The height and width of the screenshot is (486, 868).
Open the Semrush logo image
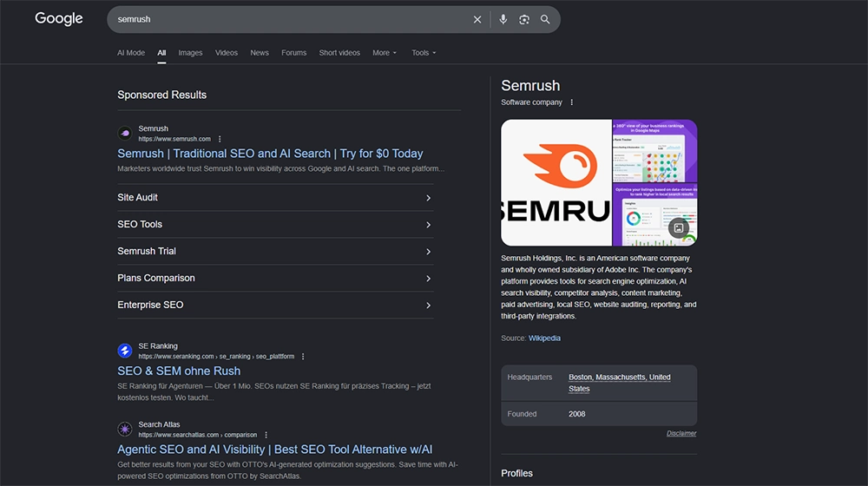[556, 182]
